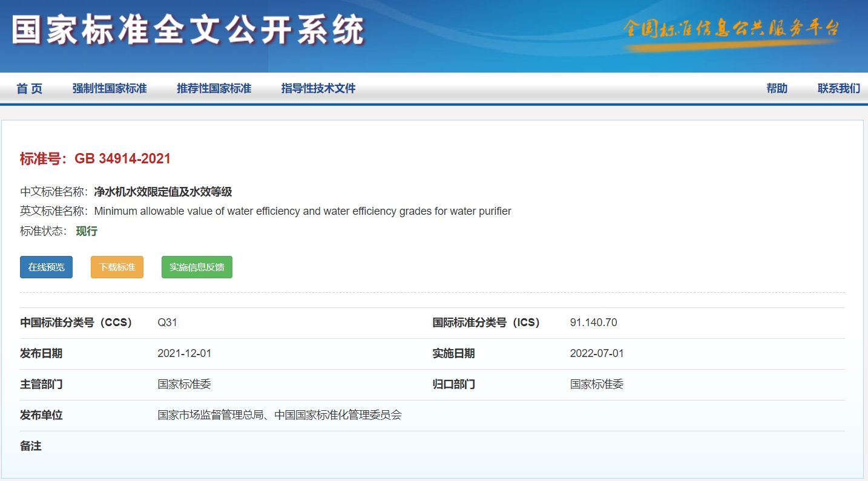The height and width of the screenshot is (481, 868).
Task: Click the release date 2021-12-01
Action: click(184, 353)
